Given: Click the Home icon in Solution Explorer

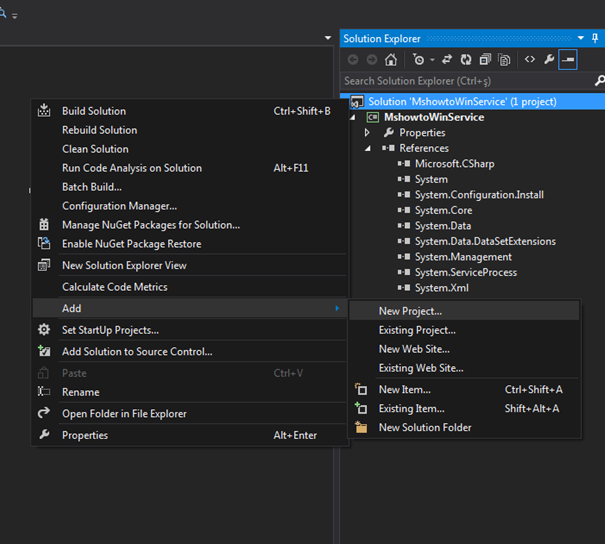Looking at the screenshot, I should (x=390, y=59).
